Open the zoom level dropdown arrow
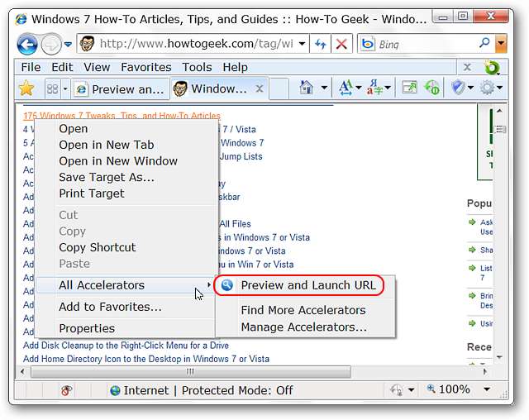Viewport: 529px width, 420px height. coord(487,389)
